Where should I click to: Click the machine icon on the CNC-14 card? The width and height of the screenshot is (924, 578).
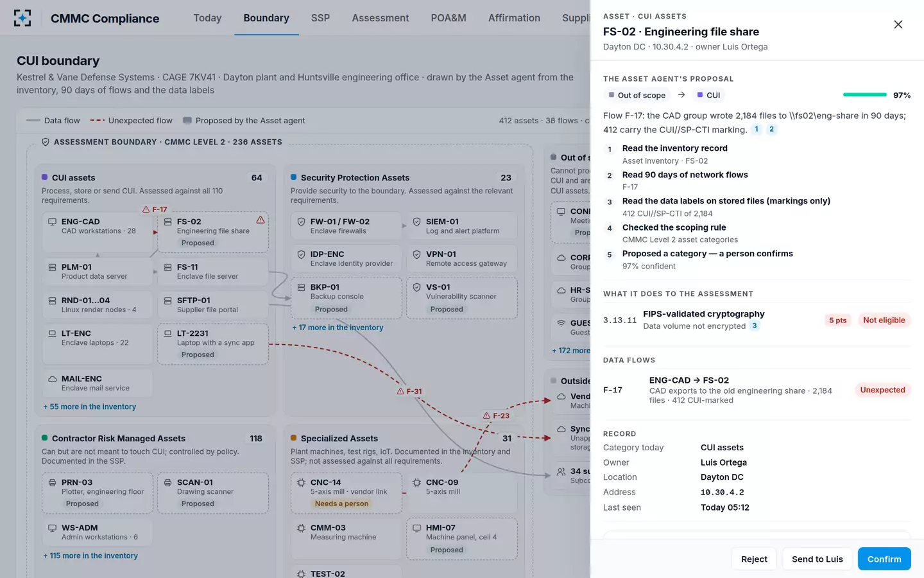301,482
